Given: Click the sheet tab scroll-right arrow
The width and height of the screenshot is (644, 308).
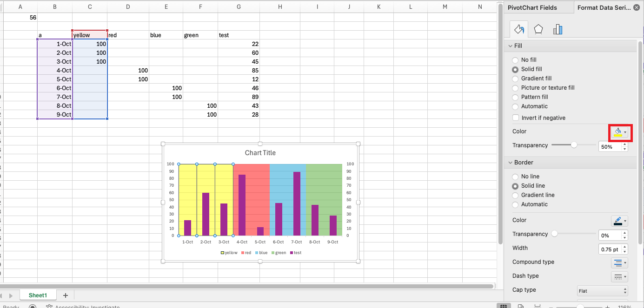Looking at the screenshot, I should click(x=11, y=295).
